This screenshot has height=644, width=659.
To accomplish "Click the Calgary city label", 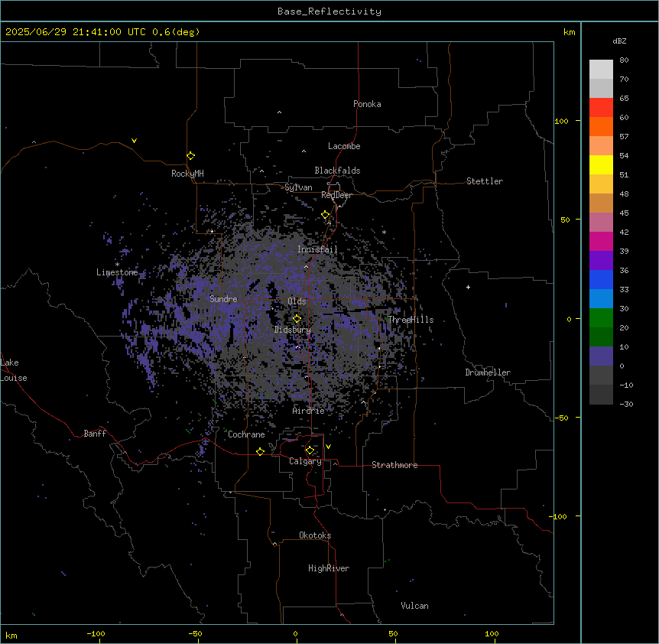I will coord(306,461).
